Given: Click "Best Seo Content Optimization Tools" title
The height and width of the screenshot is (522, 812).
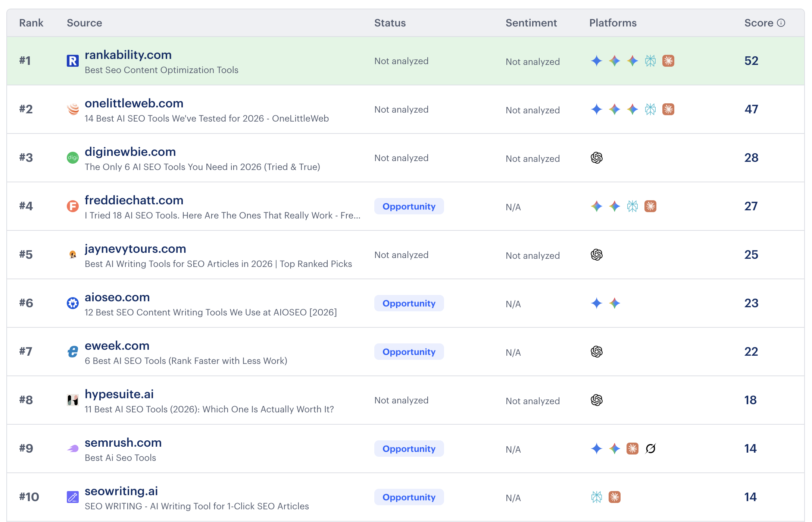Looking at the screenshot, I should pos(162,70).
